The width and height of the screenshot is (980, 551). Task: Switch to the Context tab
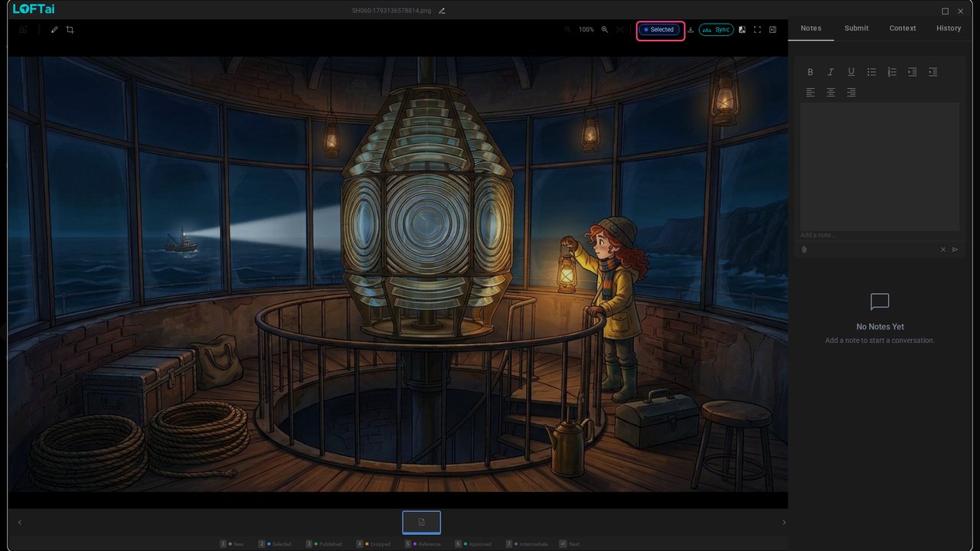pyautogui.click(x=903, y=28)
